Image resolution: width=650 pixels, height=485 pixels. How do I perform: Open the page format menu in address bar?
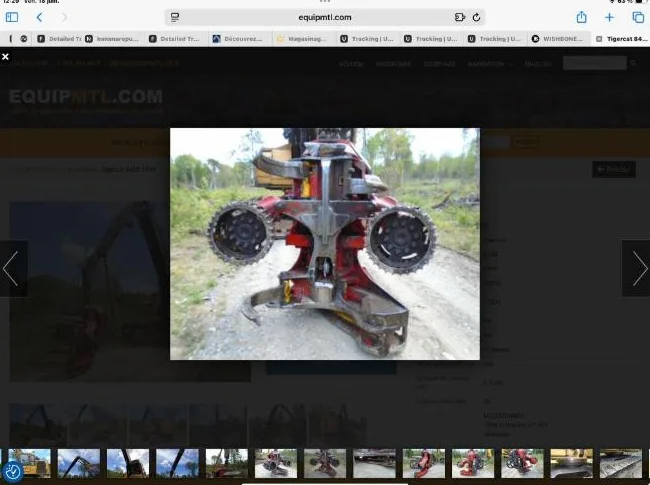[x=175, y=17]
